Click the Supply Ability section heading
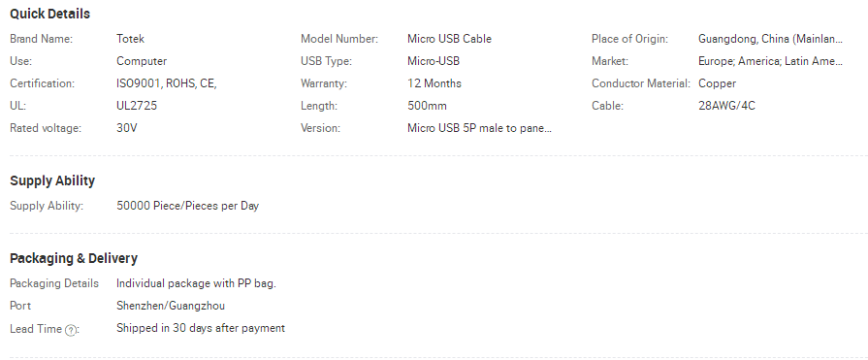Screen dimensions: 868x360 (x=52, y=180)
